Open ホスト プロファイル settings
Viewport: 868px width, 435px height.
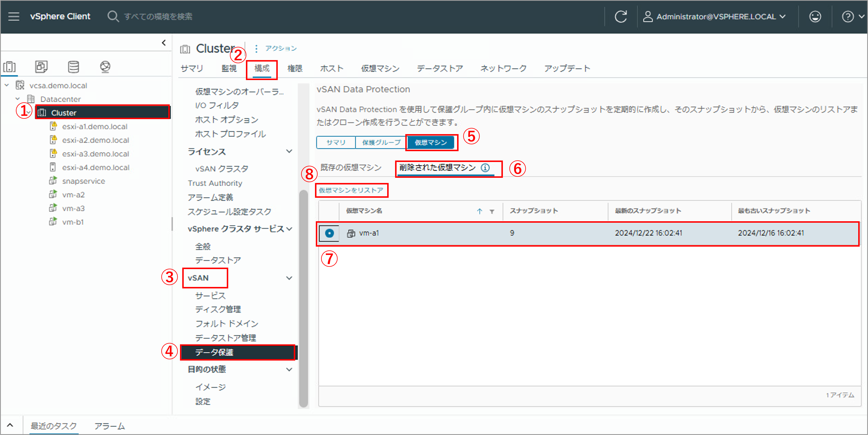[230, 134]
